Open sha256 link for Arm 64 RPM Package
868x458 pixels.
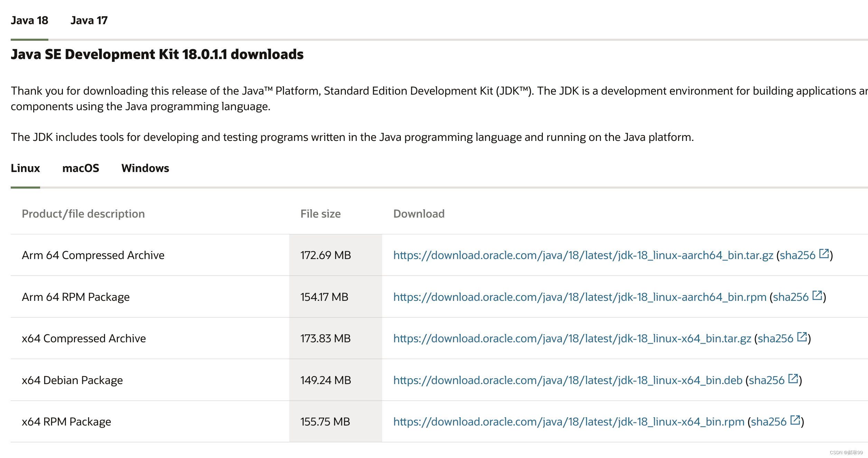coord(791,297)
